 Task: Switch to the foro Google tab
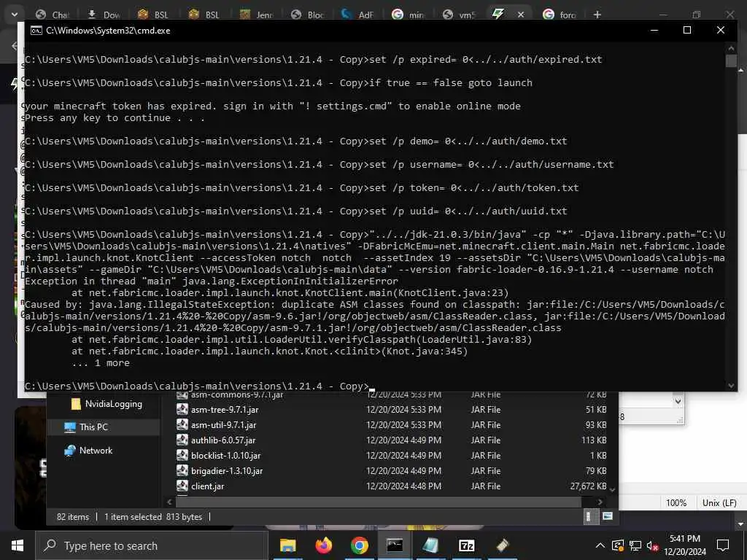click(x=560, y=15)
